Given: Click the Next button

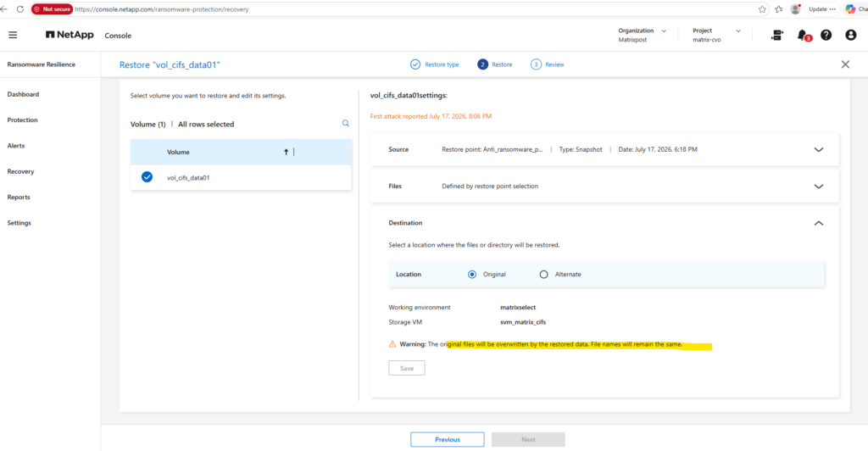Looking at the screenshot, I should point(528,439).
